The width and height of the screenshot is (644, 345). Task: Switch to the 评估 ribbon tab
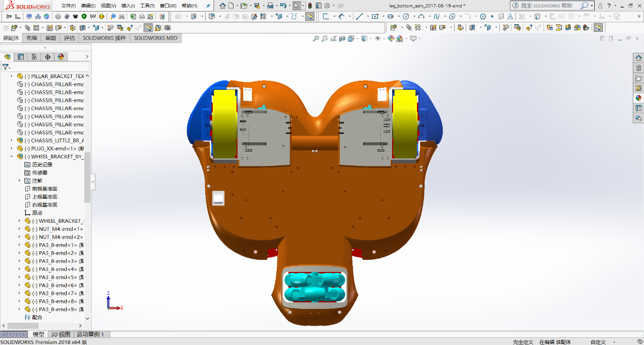[69, 38]
